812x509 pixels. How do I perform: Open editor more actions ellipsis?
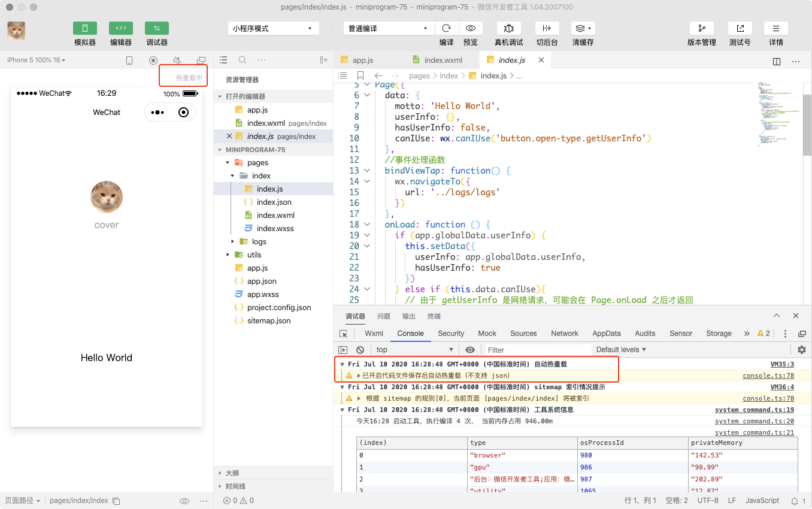point(796,61)
